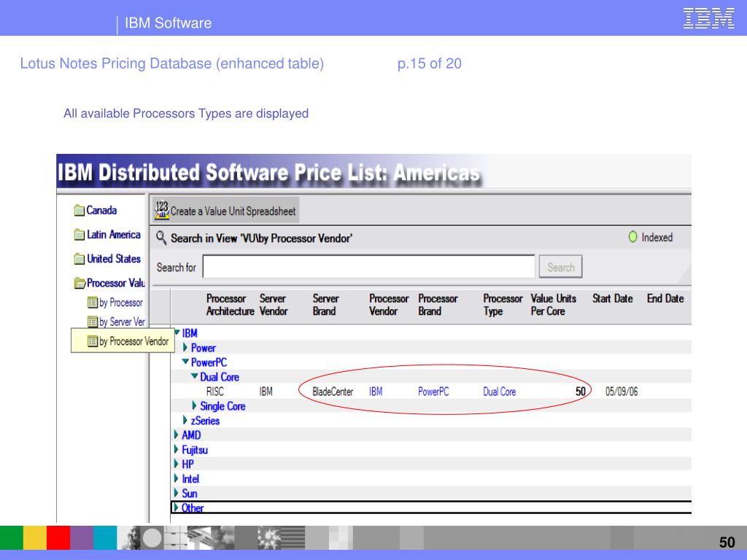Click the open Processor Value folder icon
Image resolution: width=747 pixels, height=560 pixels.
coord(80,284)
